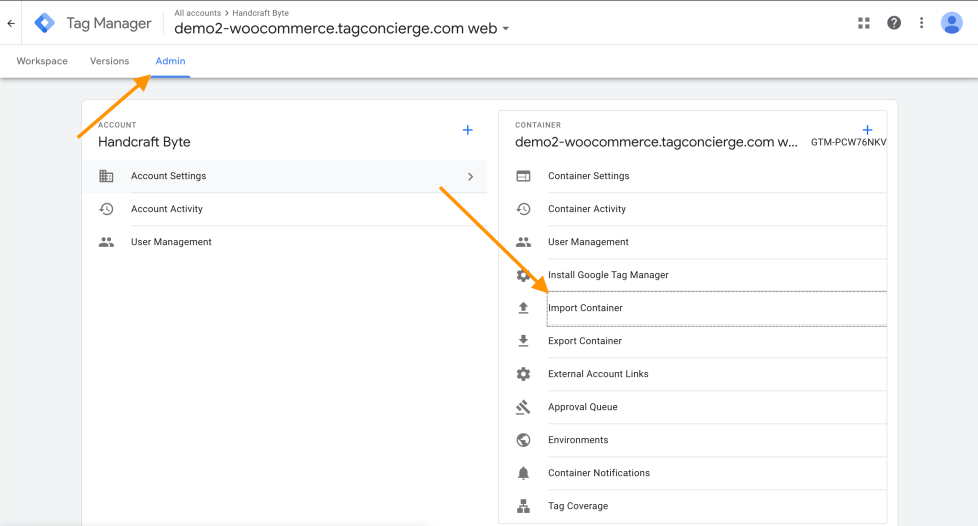Image resolution: width=978 pixels, height=526 pixels.
Task: Open the help question mark icon
Action: (894, 23)
